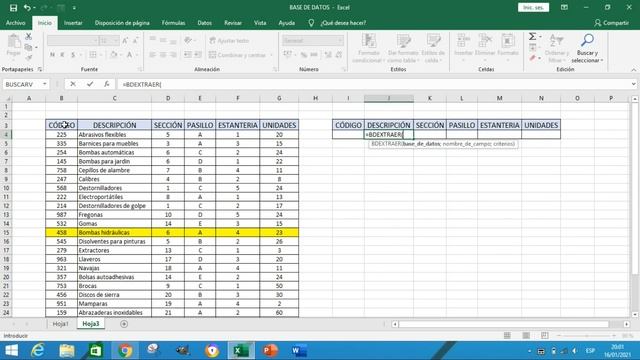Open the Insert Function fx dialog
The width and height of the screenshot is (640, 360).
107,84
